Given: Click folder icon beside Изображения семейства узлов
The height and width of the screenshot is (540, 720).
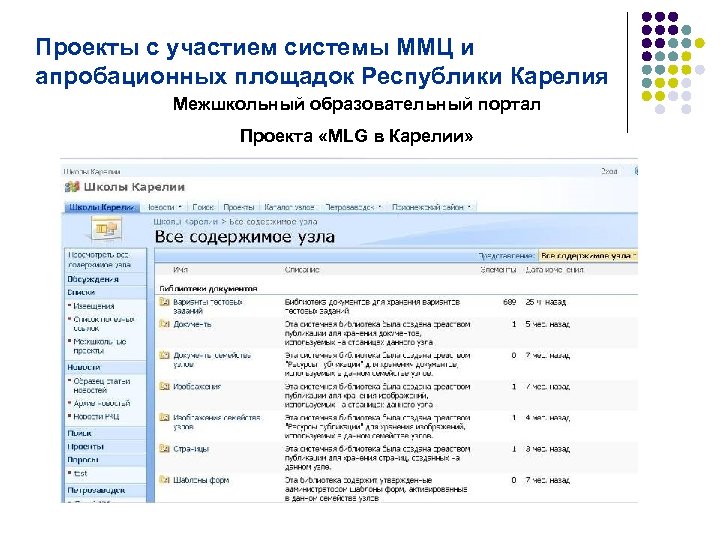Looking at the screenshot, I should pyautogui.click(x=164, y=418).
